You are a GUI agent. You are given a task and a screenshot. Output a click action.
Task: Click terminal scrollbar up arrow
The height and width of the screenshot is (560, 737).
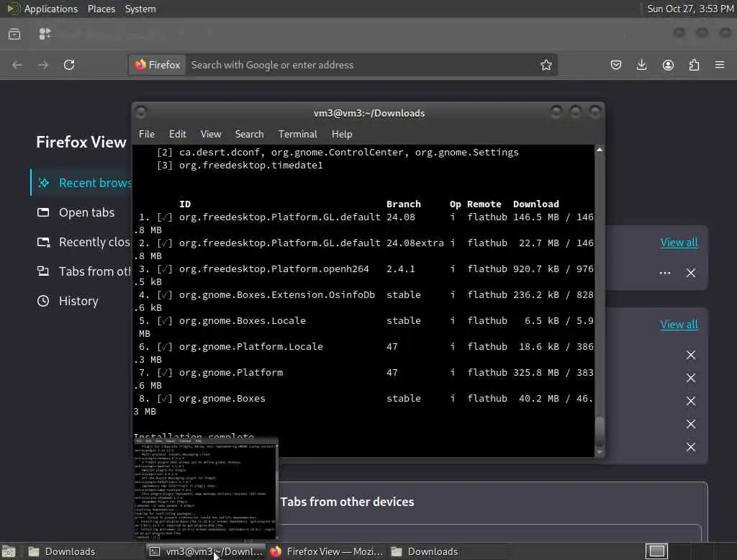pos(600,150)
